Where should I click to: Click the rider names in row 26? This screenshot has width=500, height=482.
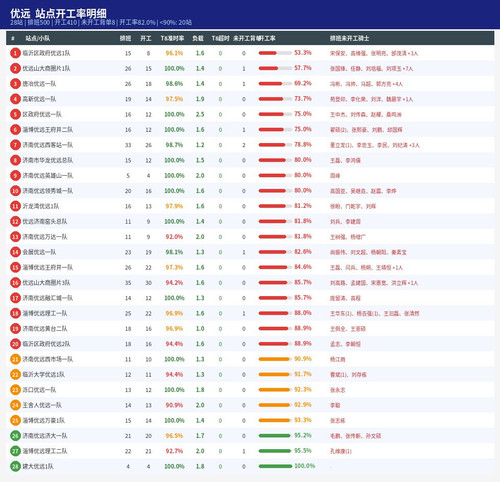[355, 436]
